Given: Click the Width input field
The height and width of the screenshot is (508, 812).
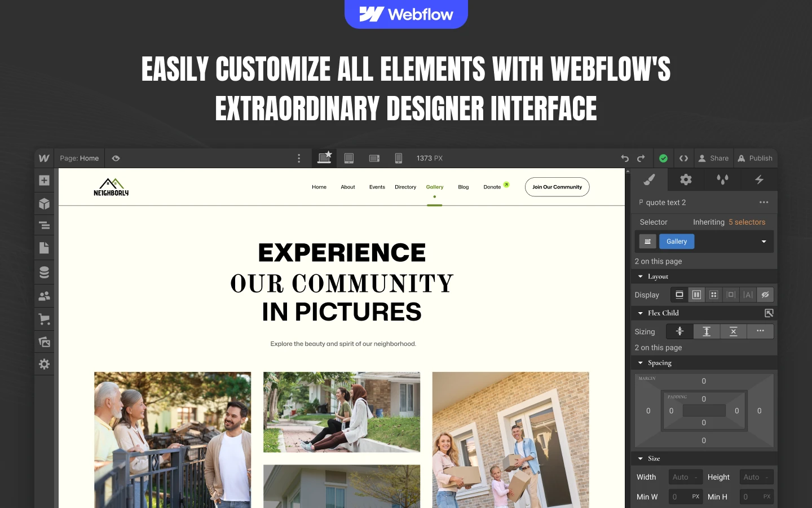Looking at the screenshot, I should point(685,477).
